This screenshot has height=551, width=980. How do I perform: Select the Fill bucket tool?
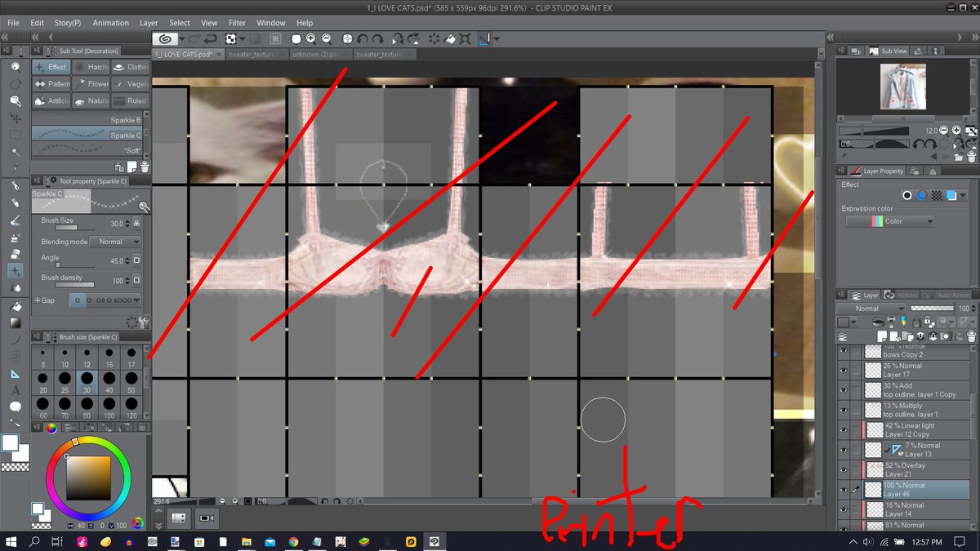(x=16, y=307)
